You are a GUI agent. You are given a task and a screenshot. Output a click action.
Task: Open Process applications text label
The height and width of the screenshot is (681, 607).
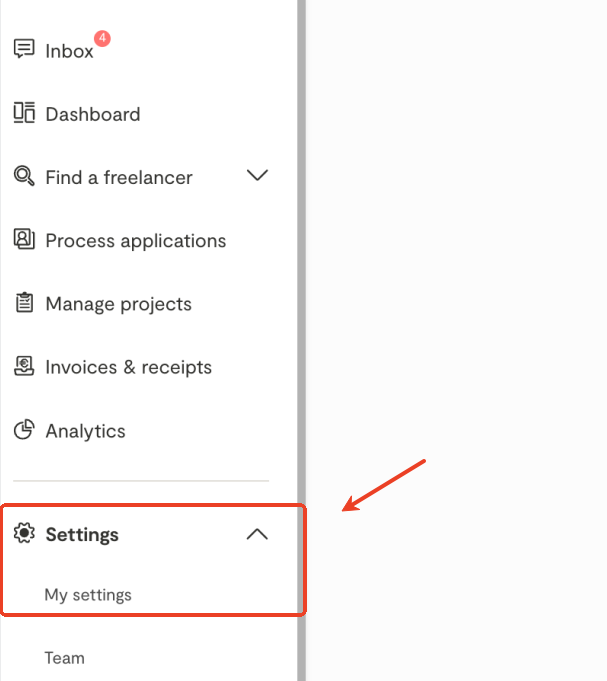135,241
